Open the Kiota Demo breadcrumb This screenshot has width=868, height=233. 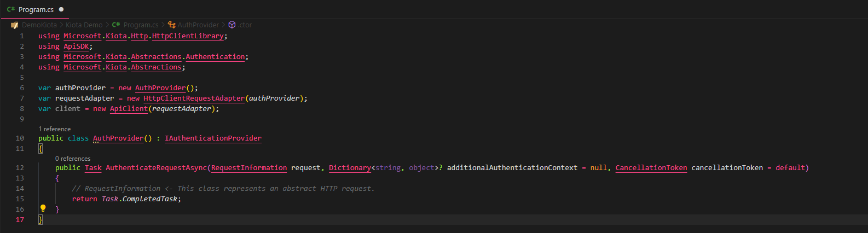pos(84,25)
